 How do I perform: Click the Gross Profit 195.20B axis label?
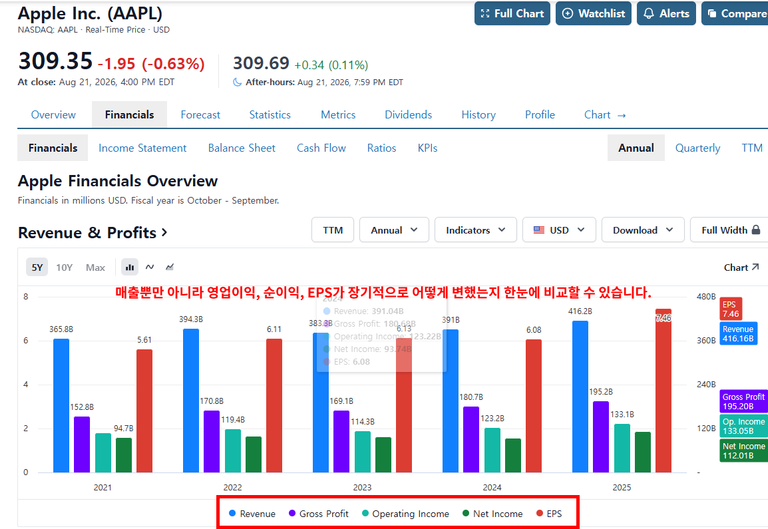tap(744, 401)
